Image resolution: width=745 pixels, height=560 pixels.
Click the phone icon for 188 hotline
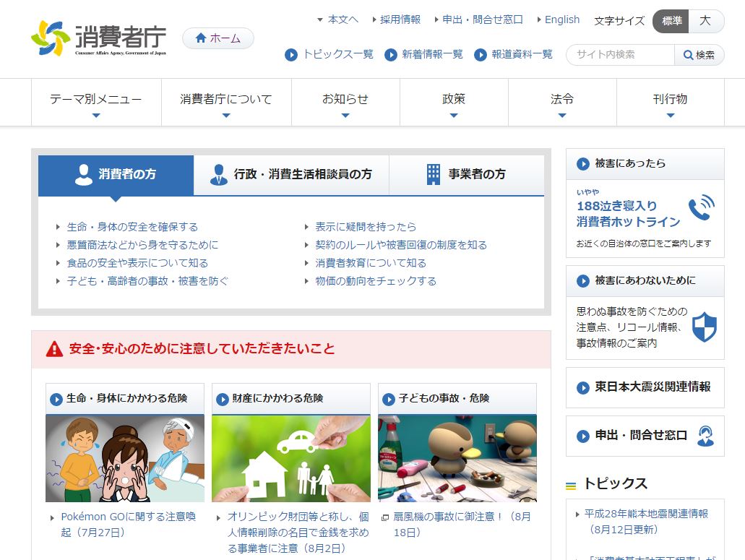coord(700,209)
